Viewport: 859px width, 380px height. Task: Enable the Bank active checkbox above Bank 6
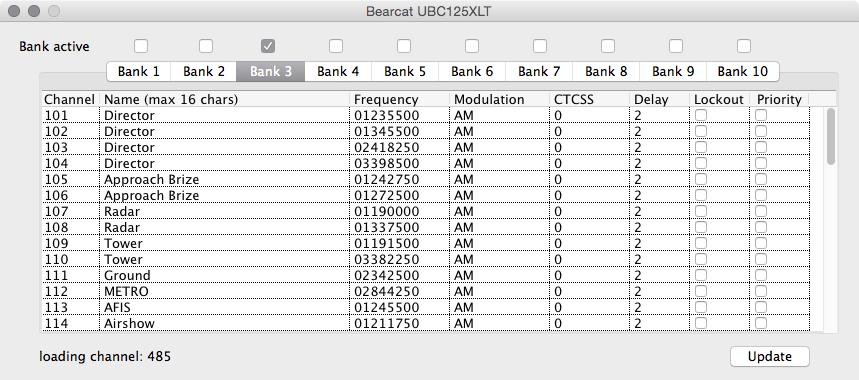pos(472,46)
